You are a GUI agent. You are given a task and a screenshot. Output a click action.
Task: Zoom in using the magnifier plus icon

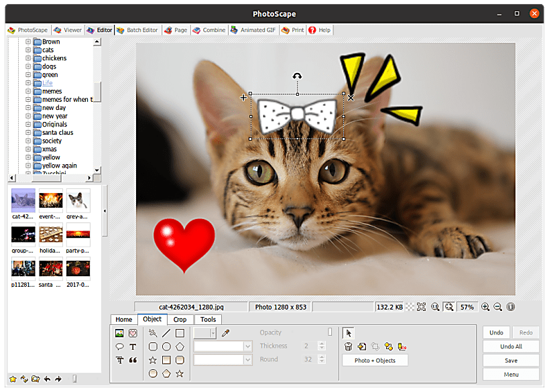[485, 307]
